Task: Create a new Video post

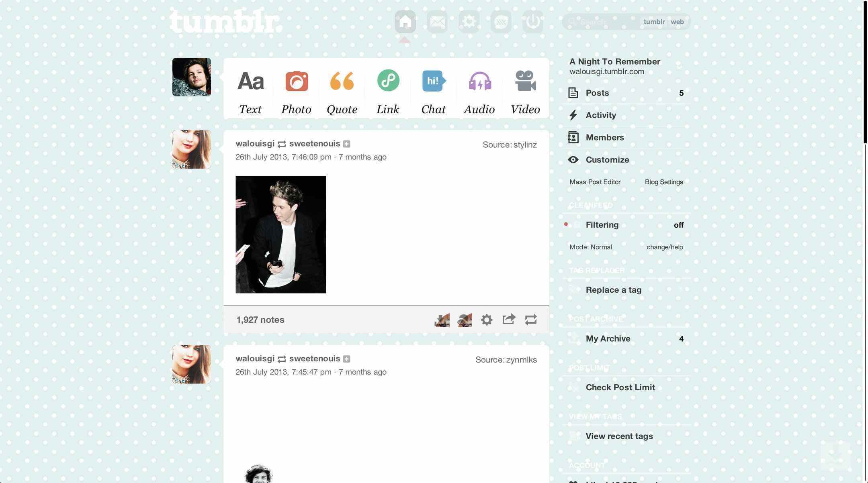Action: click(525, 92)
